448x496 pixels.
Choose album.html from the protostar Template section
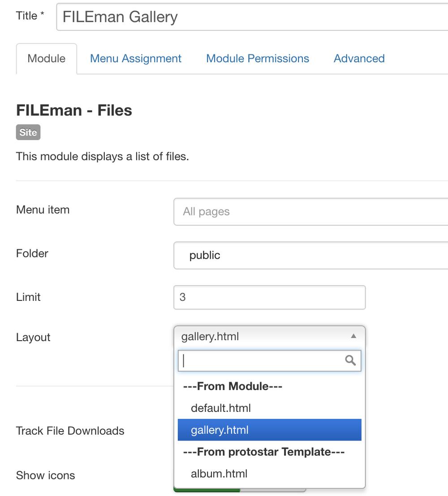tap(220, 473)
